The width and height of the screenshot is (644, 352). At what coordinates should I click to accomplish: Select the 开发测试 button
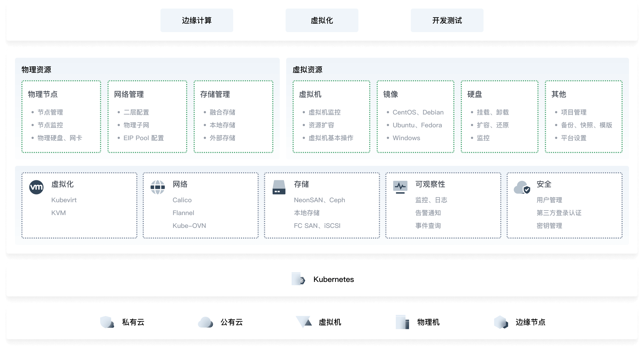pos(447,20)
